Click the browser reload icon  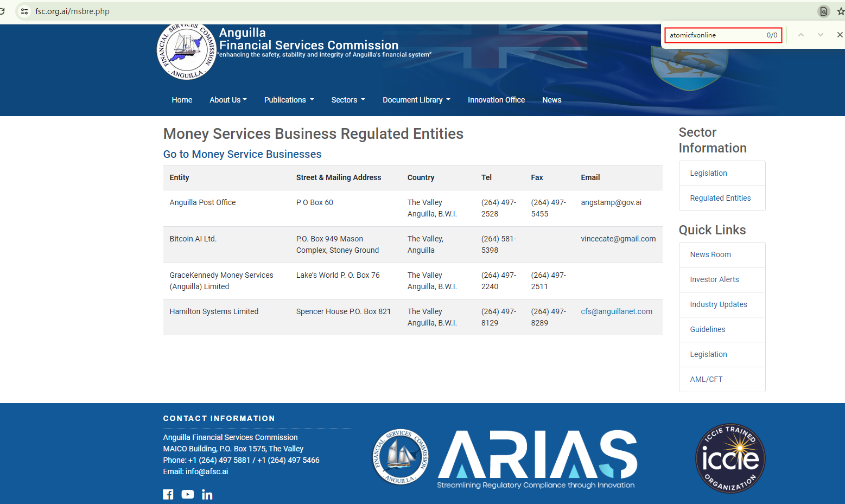2,11
